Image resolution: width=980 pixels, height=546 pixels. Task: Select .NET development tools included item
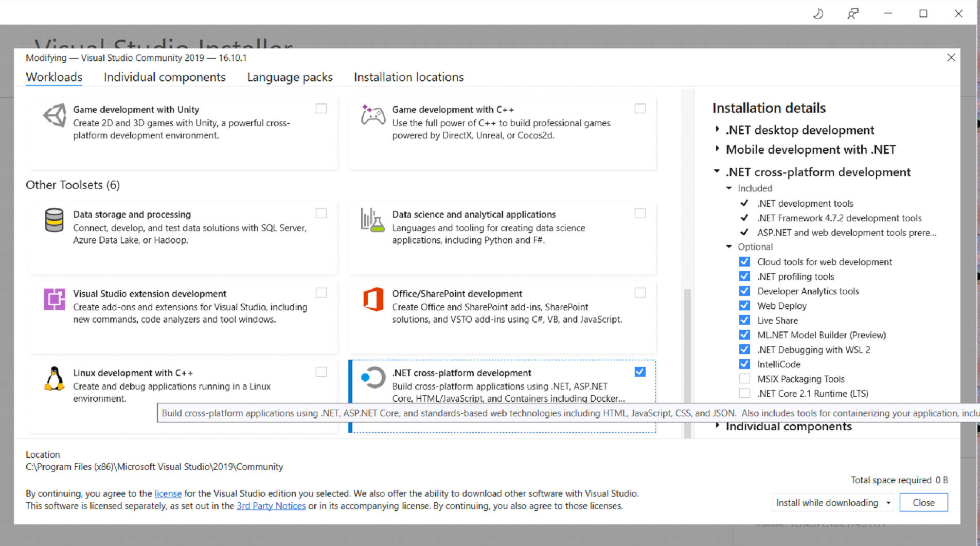pyautogui.click(x=805, y=203)
